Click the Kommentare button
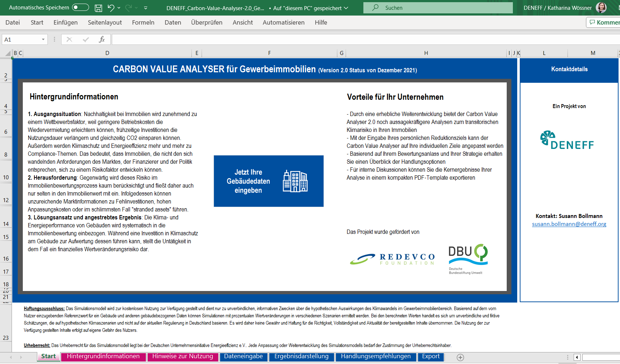Screen dimensions: 620x364 (604, 22)
